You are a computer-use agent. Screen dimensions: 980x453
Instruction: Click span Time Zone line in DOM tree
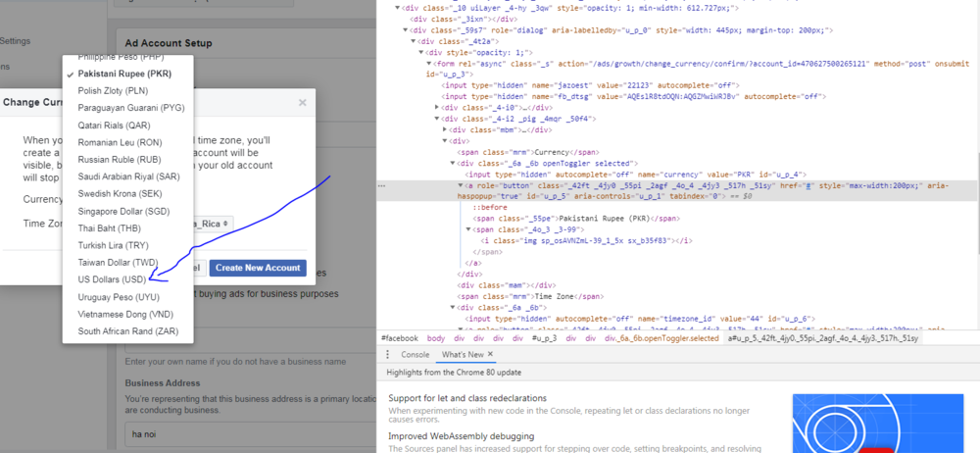click(x=532, y=296)
